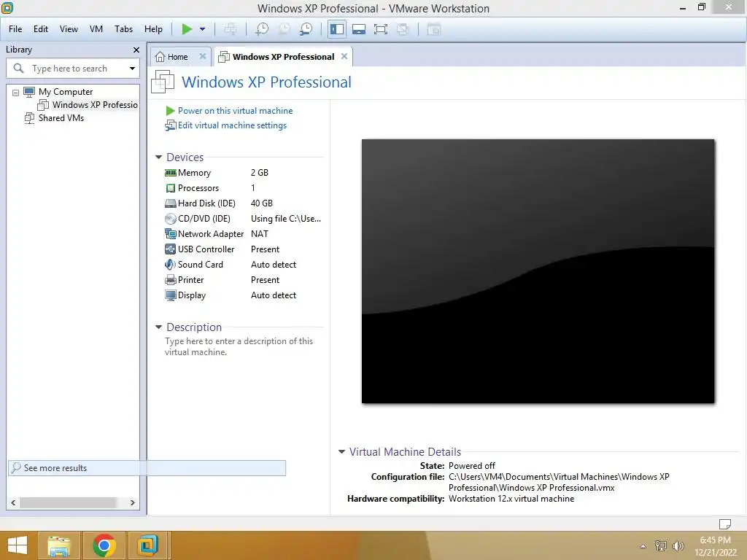
Task: Click the 40 GB hard disk value
Action: tap(262, 203)
